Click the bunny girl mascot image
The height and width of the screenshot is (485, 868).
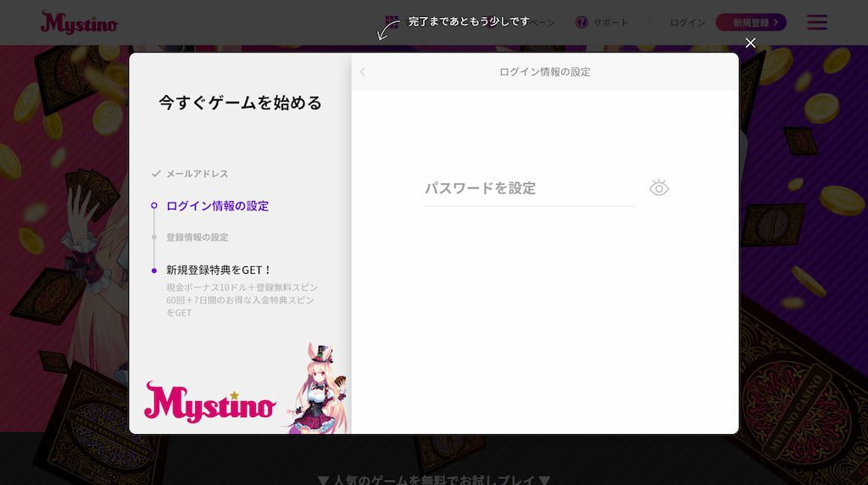point(319,388)
